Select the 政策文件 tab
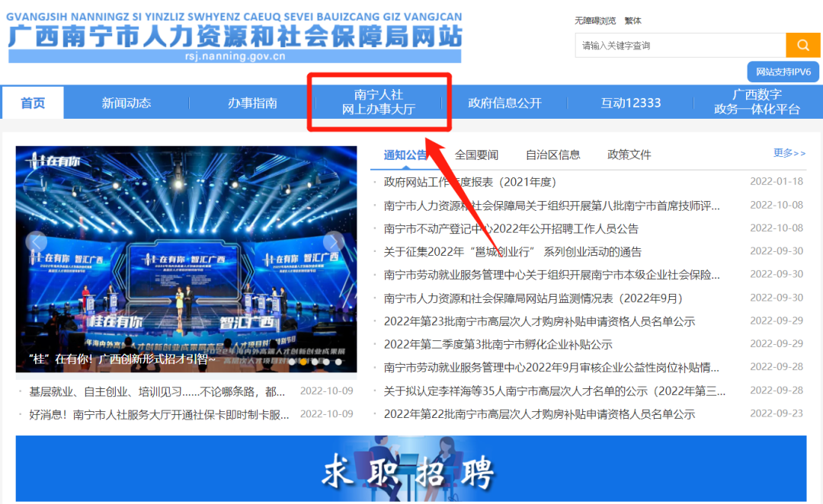This screenshot has height=504, width=823. pos(629,155)
